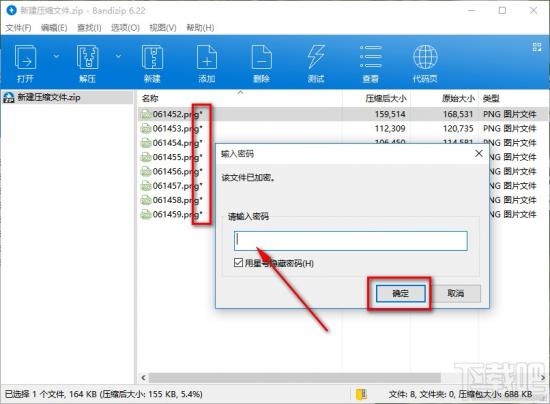Select file 061459.png in the list

[177, 214]
